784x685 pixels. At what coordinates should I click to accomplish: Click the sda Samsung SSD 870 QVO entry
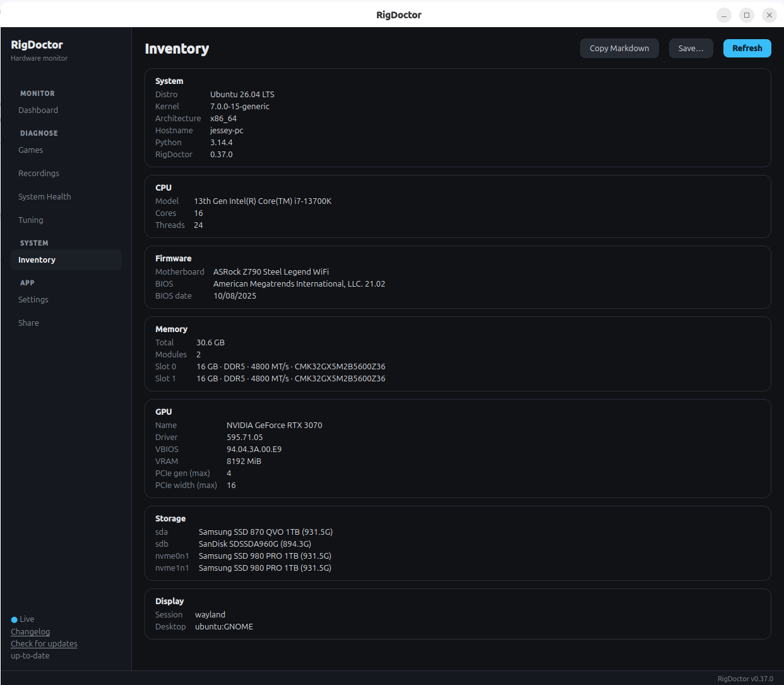pos(266,532)
